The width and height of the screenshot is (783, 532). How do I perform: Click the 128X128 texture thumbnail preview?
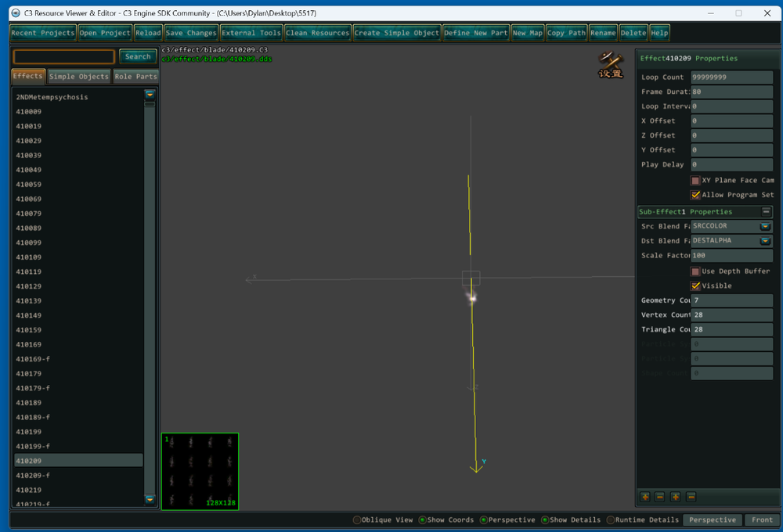click(x=200, y=471)
